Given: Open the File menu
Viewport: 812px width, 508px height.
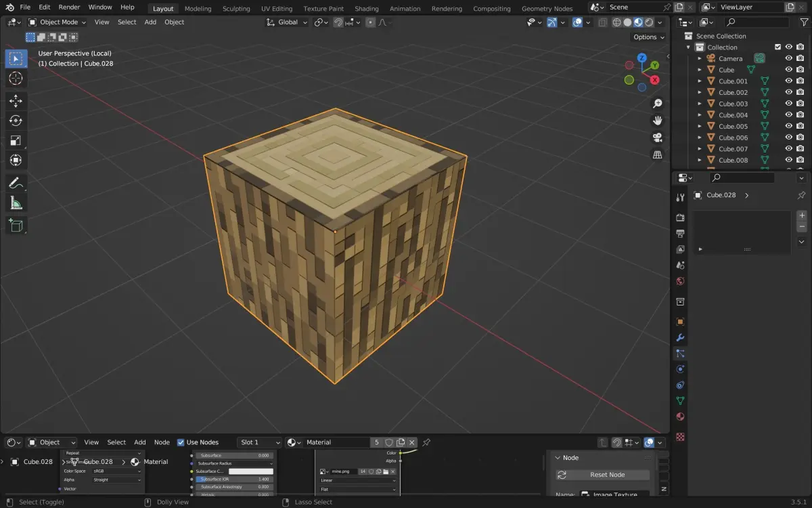Looking at the screenshot, I should 25,7.
